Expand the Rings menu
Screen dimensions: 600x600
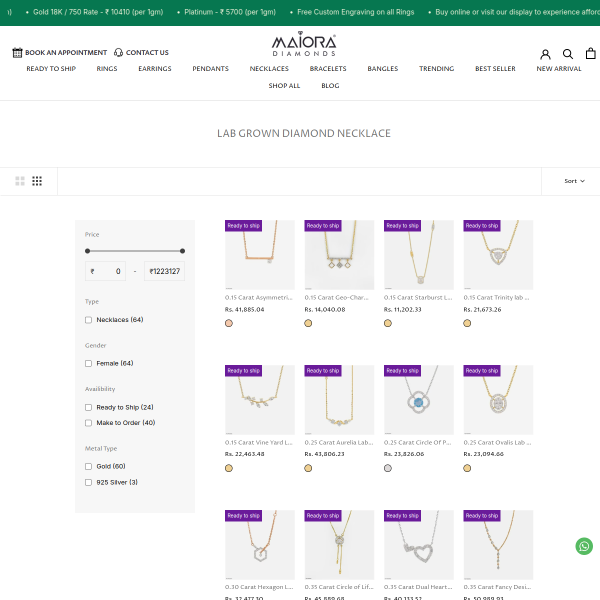(x=107, y=69)
